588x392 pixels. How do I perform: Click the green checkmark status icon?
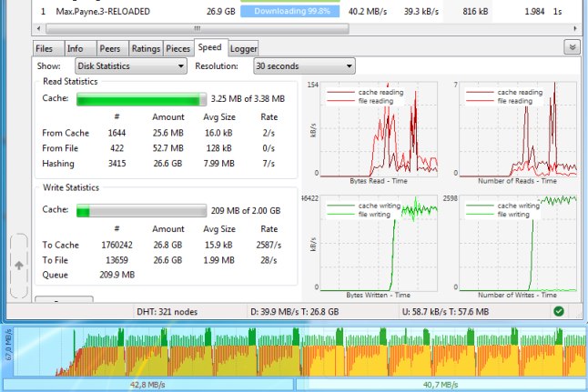559,311
